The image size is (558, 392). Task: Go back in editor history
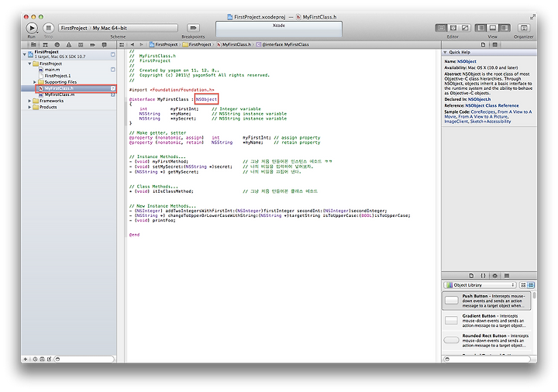pos(133,45)
